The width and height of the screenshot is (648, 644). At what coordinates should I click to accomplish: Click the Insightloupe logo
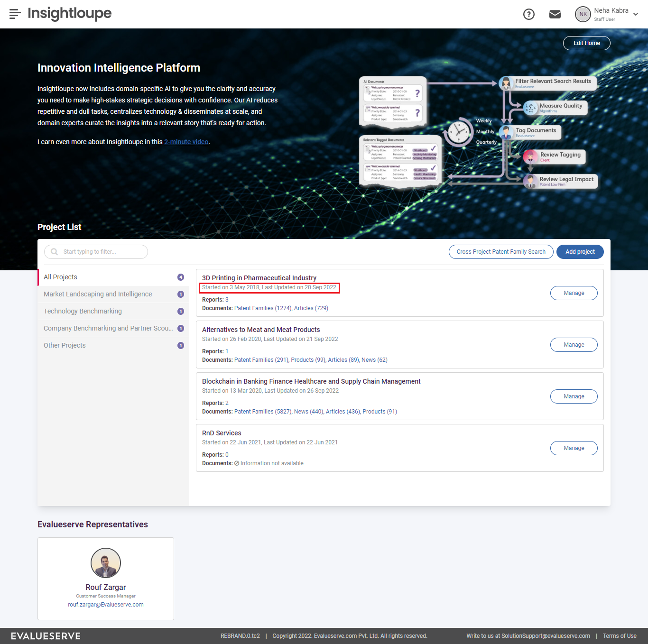(69, 13)
